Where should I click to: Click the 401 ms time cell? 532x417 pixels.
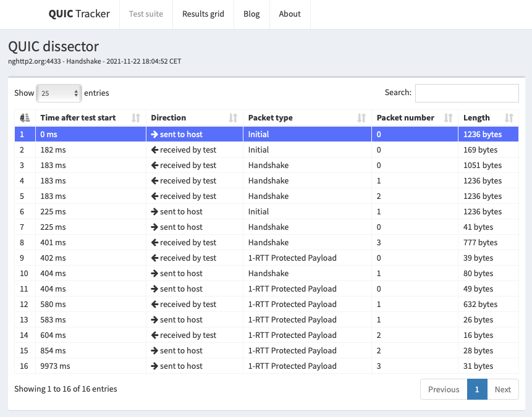[x=91, y=243]
